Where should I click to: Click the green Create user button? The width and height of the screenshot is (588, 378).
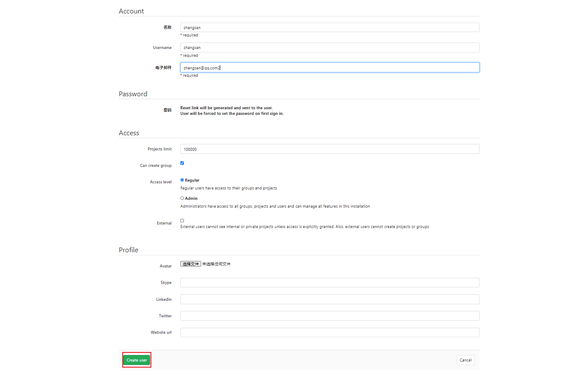click(137, 360)
